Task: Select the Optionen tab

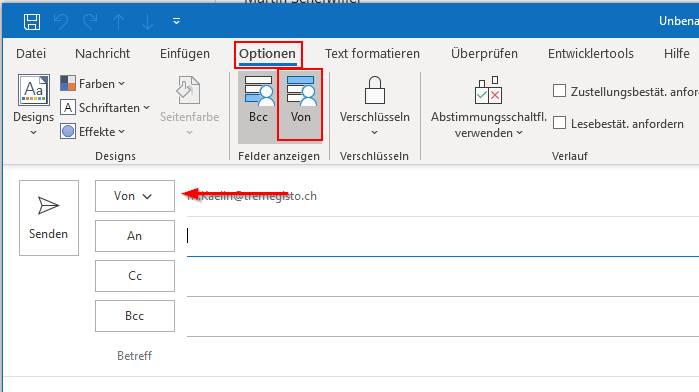Action: click(x=267, y=54)
